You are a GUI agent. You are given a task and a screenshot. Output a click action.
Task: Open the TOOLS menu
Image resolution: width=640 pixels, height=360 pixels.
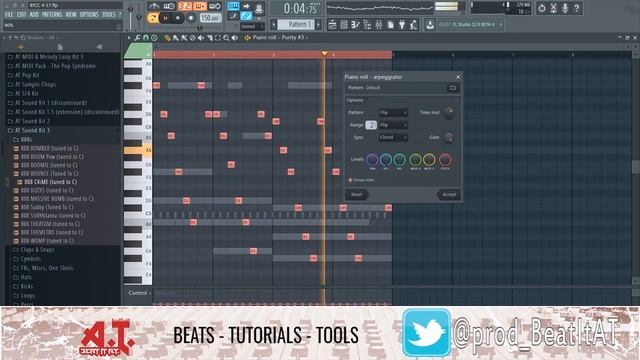[x=109, y=15]
